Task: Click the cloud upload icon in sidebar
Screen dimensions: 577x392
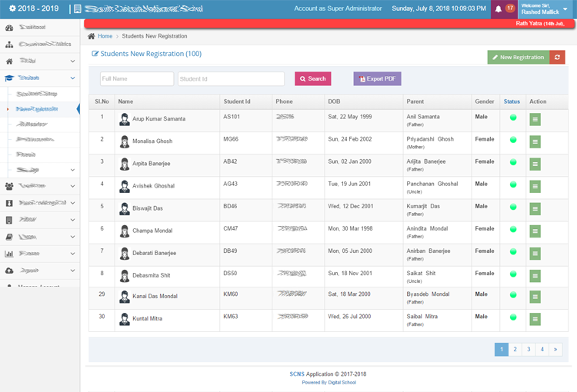Action: click(x=9, y=271)
